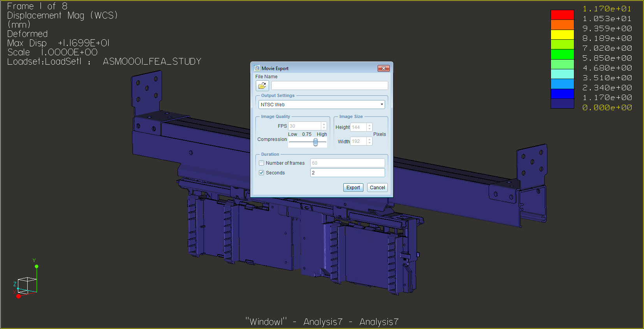Click the File Name text field
The width and height of the screenshot is (644, 329).
[x=329, y=86]
